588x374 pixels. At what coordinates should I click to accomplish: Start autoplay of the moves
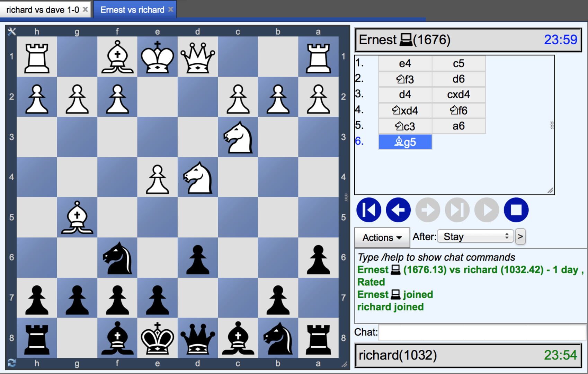point(487,210)
